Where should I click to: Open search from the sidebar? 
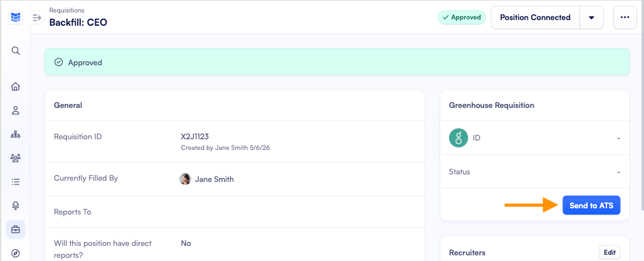pos(16,51)
